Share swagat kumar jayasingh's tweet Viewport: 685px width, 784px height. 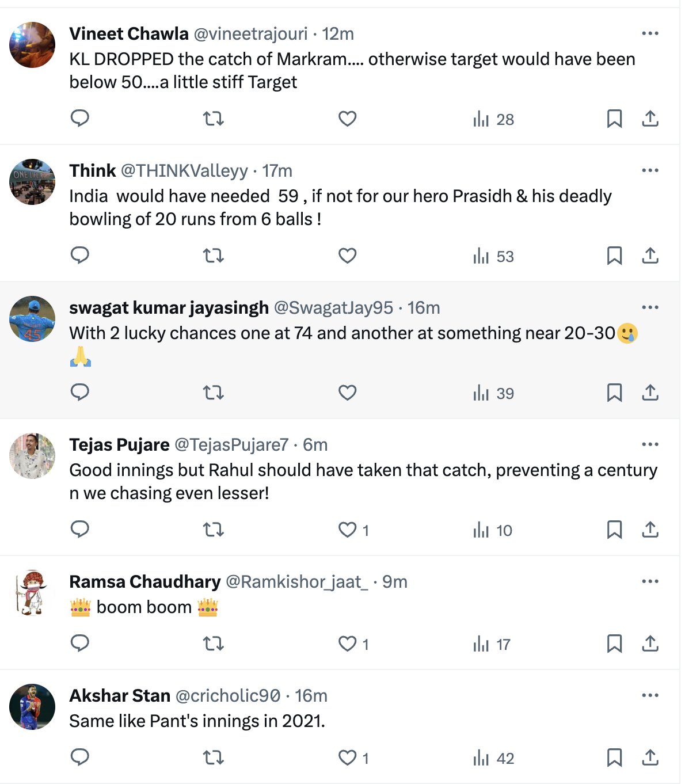650,393
